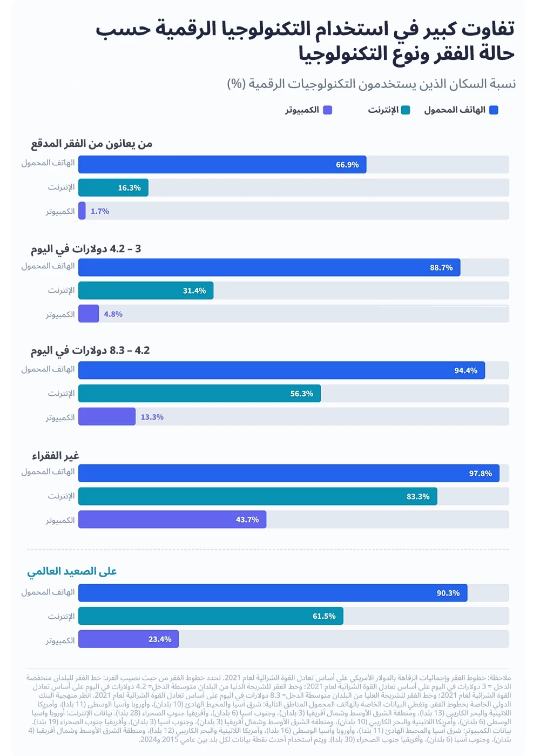Screen dimensions: 540x756
Task: Select the 88.7% mobile phone bar
Action: [x=269, y=267]
